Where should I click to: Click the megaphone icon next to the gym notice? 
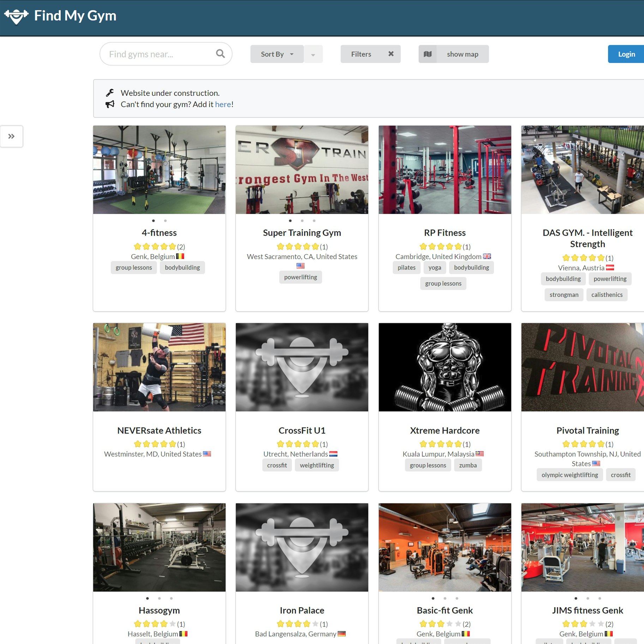(110, 104)
